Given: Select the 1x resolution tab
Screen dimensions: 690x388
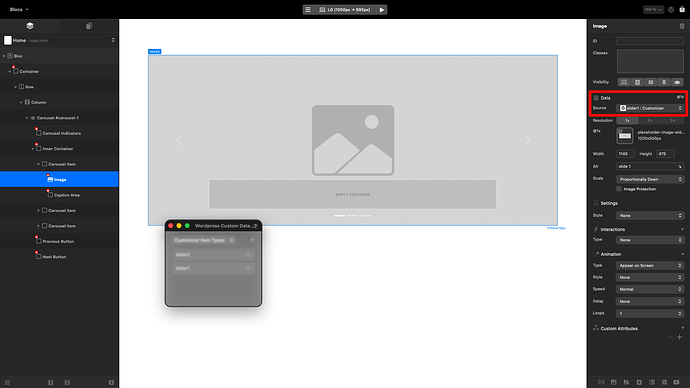Looking at the screenshot, I should pos(628,120).
